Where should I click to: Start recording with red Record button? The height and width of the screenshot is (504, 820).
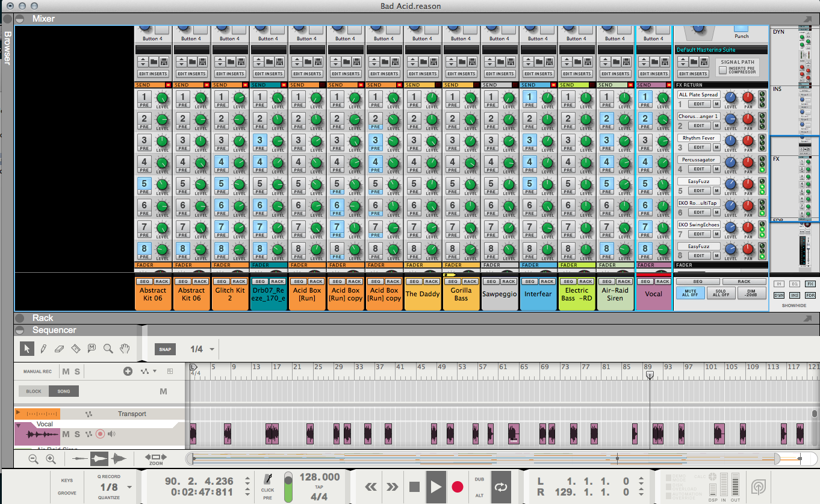pos(458,487)
